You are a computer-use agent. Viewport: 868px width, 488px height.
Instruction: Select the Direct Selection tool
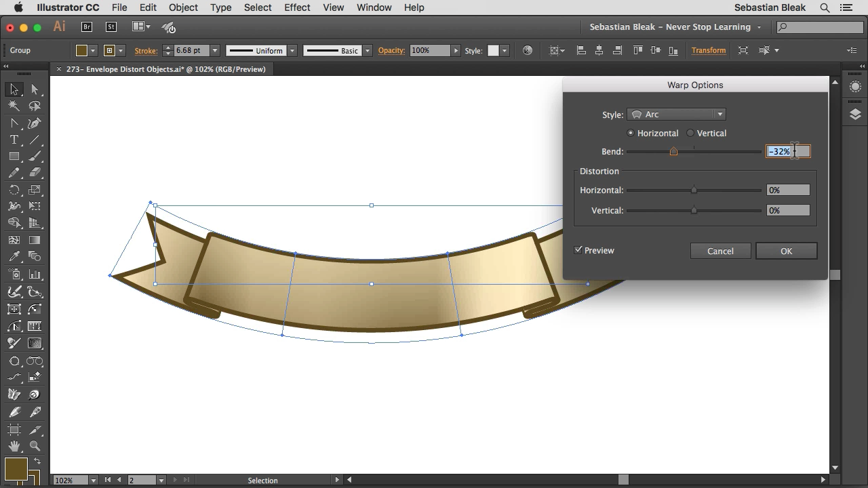[x=35, y=89]
